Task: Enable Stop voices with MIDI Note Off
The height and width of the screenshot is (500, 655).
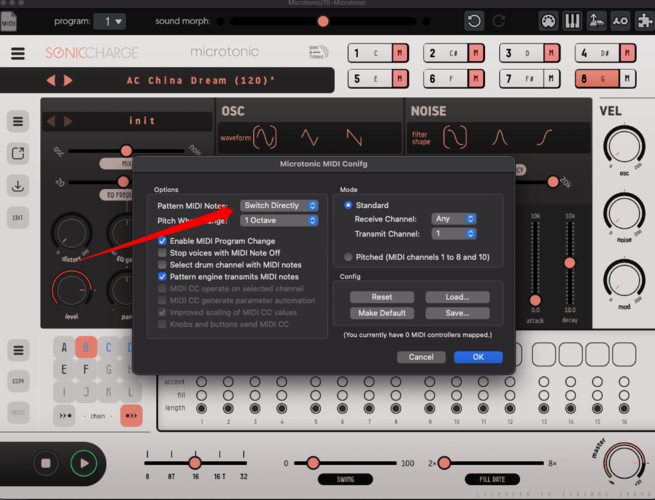Action: coord(162,253)
